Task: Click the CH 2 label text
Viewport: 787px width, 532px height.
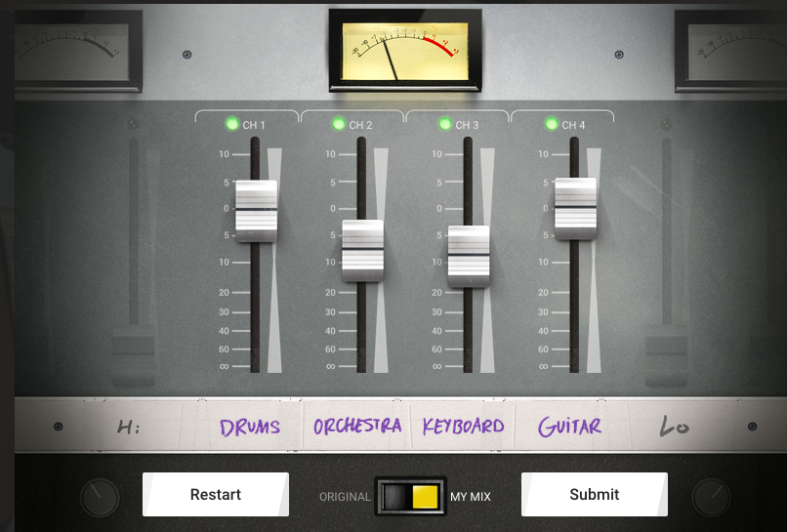Action: (x=360, y=125)
